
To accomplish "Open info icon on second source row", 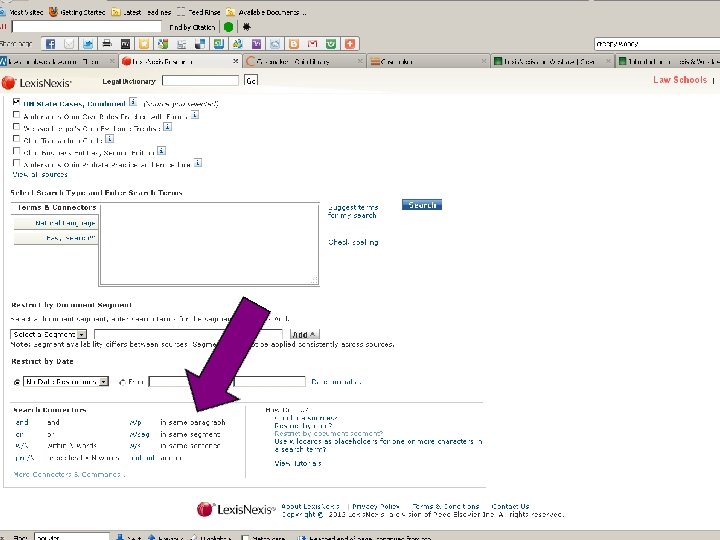I will (x=195, y=115).
